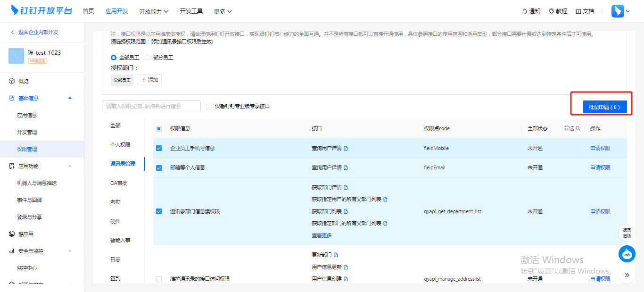Click the 钉钉开放平台 logo
Screen dimensions: 644x292
coord(41,11)
